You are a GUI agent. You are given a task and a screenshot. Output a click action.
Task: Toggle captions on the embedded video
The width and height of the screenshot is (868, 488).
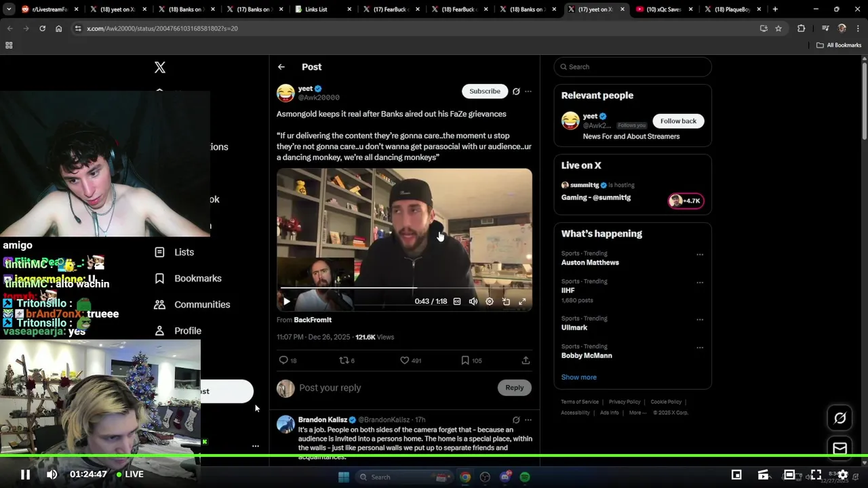coord(457,302)
